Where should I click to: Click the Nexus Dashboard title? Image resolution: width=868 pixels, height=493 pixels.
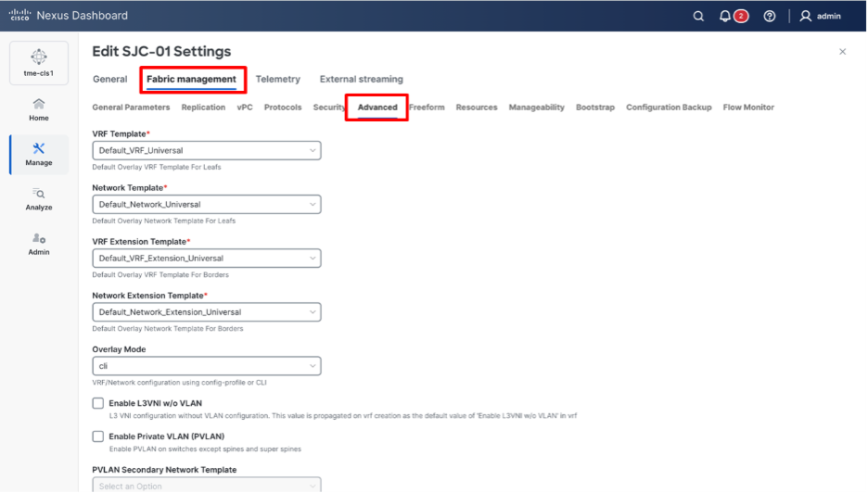pyautogui.click(x=82, y=16)
